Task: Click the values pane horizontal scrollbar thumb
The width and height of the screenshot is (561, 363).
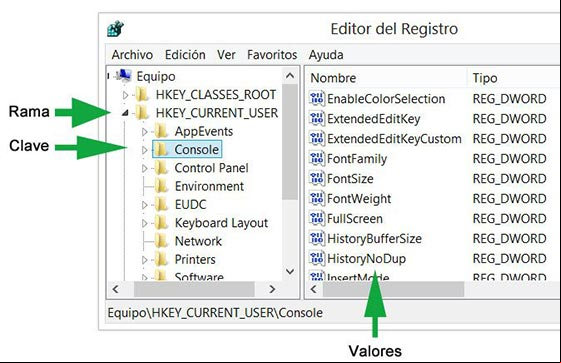Action: click(x=393, y=289)
